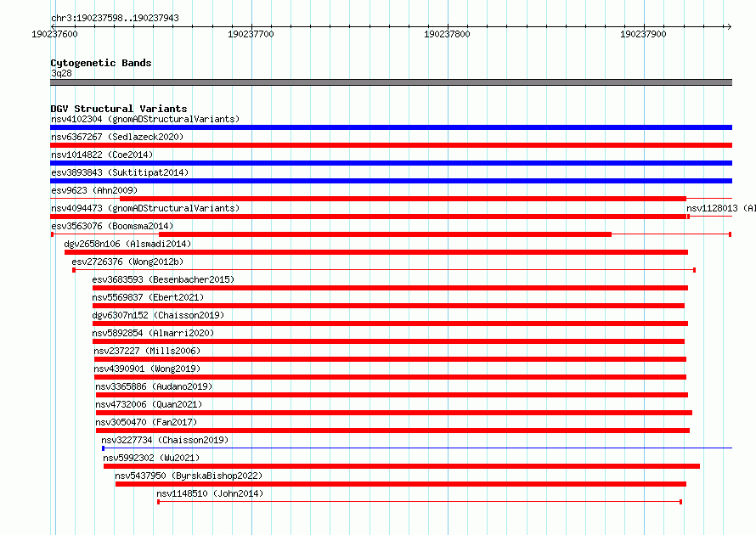756x535 pixels.
Task: Open nsv5892854 (Almarri2020) entry
Action: [x=153, y=333]
